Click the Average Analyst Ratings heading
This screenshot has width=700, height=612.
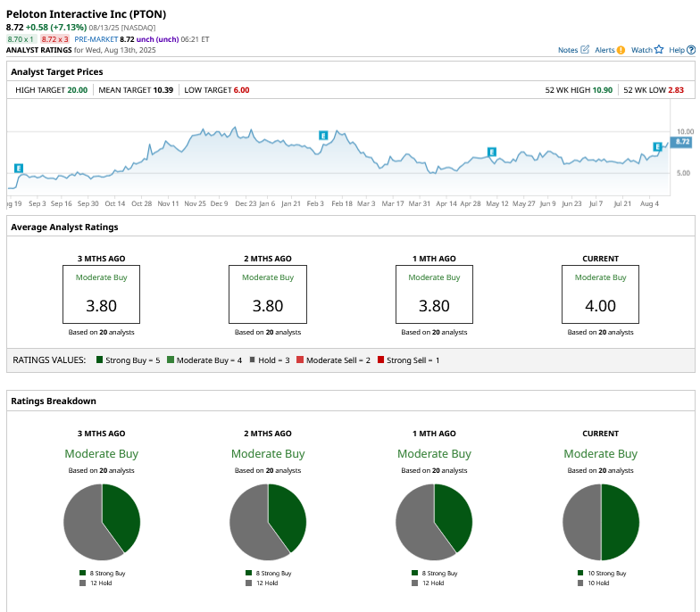[64, 227]
